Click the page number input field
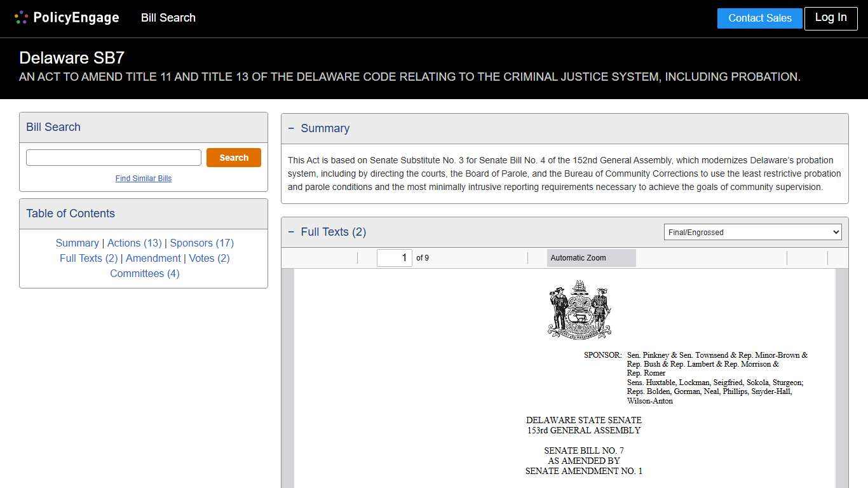The height and width of the screenshot is (488, 868). tap(395, 258)
